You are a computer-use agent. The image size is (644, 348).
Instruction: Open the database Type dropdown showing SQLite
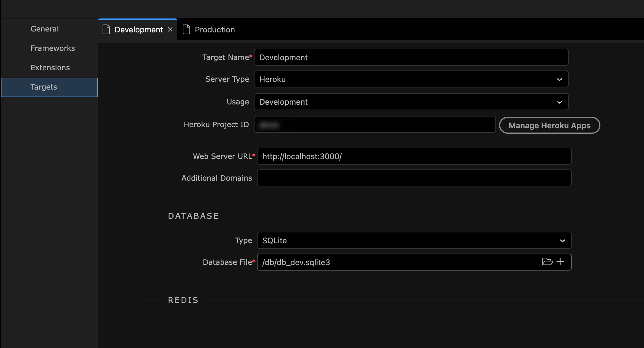point(414,241)
